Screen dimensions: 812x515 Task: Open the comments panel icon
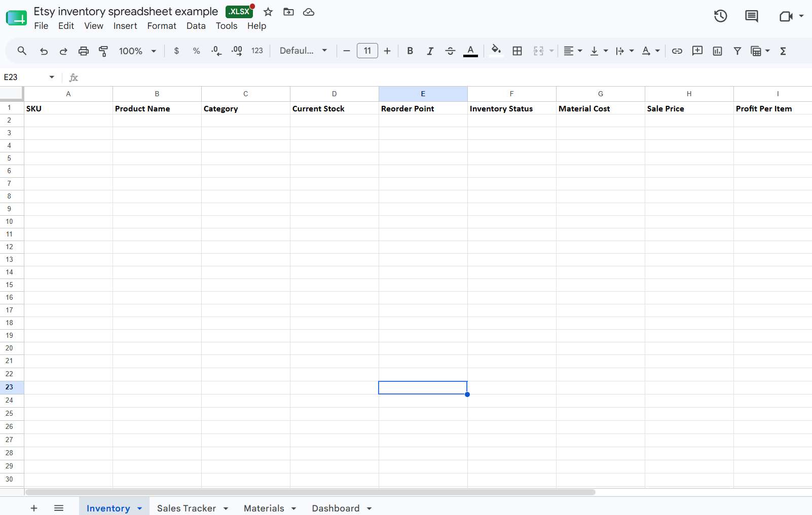tap(752, 16)
